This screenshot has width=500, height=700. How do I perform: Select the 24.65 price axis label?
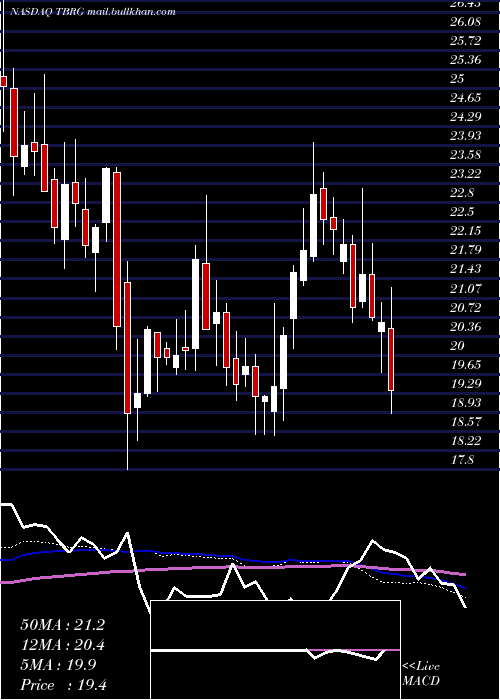(x=466, y=98)
